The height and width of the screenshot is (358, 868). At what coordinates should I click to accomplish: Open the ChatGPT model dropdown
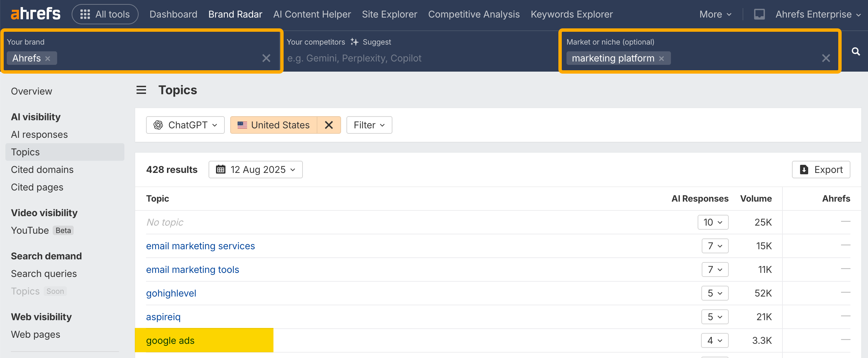point(185,125)
